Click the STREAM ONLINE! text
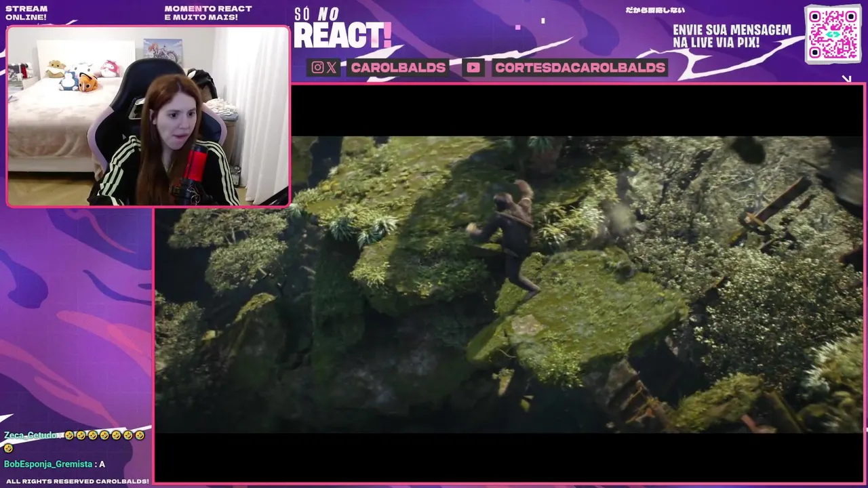 [x=26, y=13]
